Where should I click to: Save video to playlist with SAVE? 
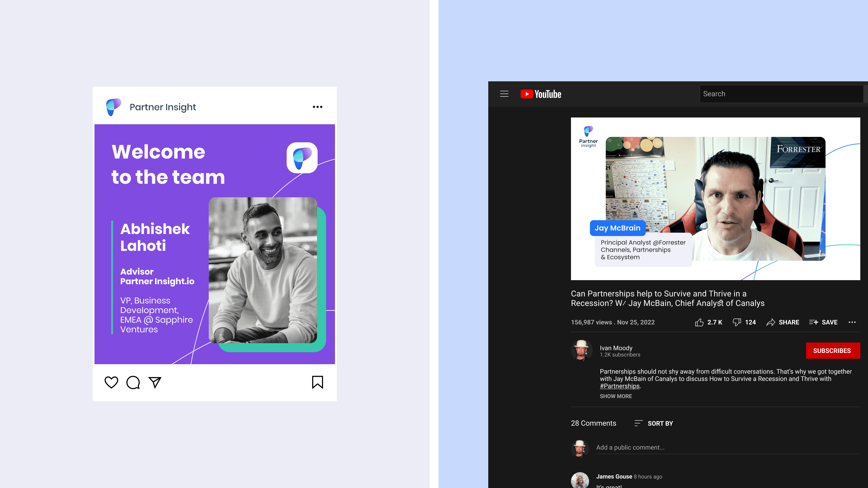(823, 322)
